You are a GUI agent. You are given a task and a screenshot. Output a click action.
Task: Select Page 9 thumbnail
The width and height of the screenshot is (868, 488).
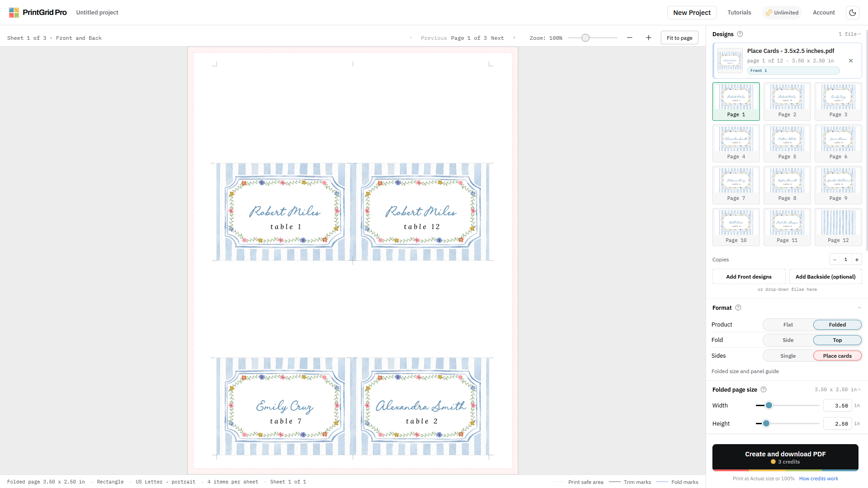click(838, 185)
